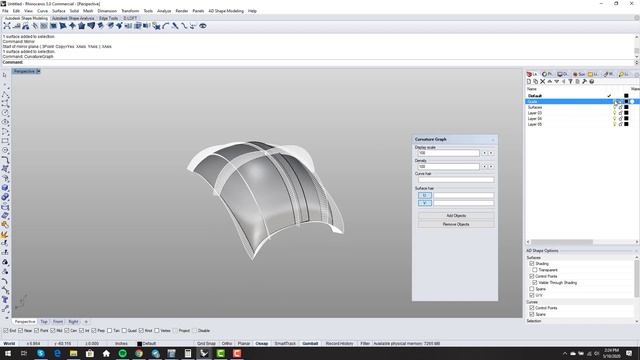
Task: Click the first toolbar icon with crossed arrows
Action: click(7, 26)
